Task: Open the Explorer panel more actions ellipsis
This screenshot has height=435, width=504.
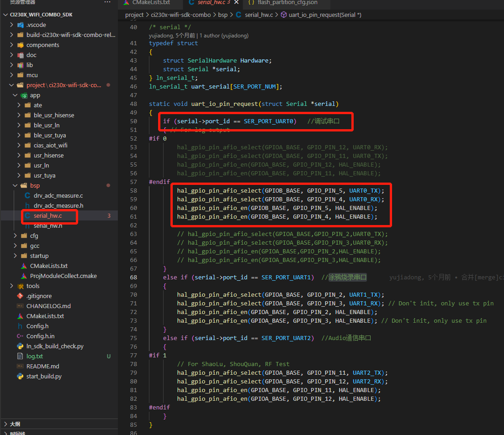Action: (107, 2)
